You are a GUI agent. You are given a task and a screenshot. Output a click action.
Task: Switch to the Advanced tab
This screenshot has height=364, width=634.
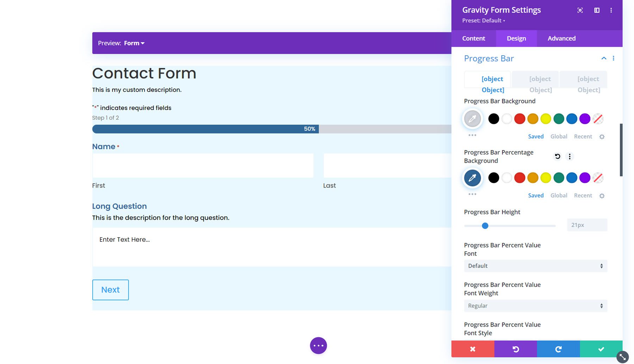(561, 38)
